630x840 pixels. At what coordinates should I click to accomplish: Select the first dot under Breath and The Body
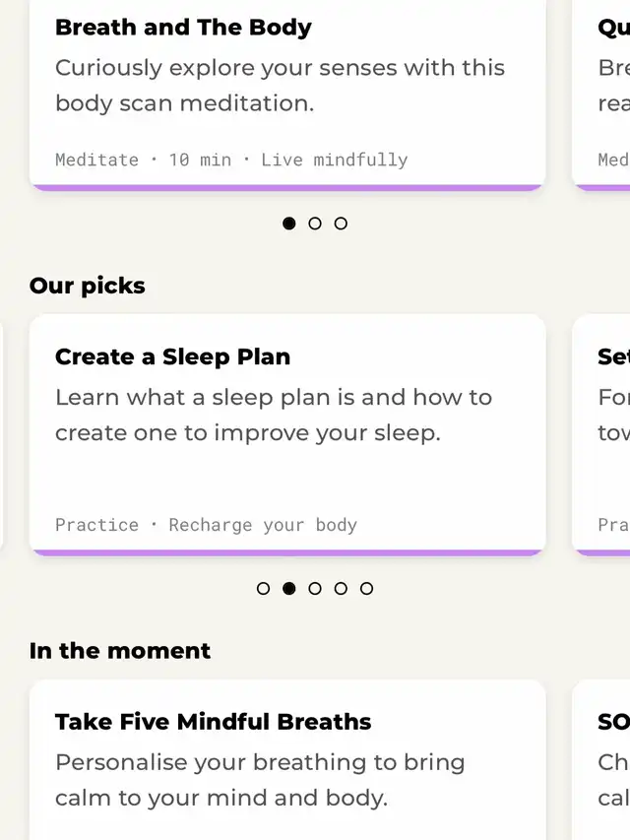point(288,224)
